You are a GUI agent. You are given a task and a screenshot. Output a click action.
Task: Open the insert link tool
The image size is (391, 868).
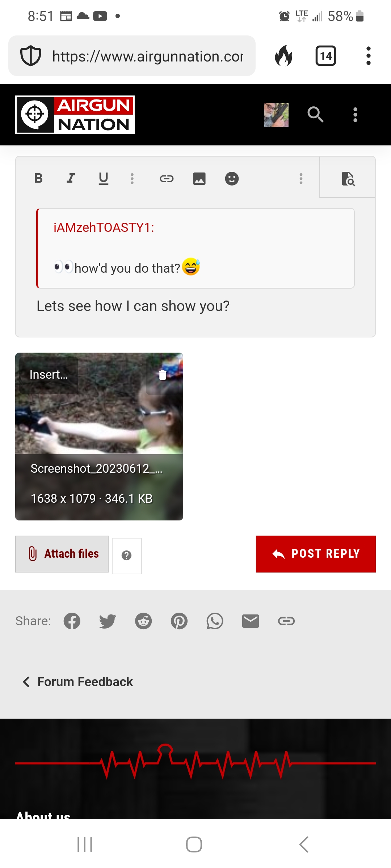point(167,178)
